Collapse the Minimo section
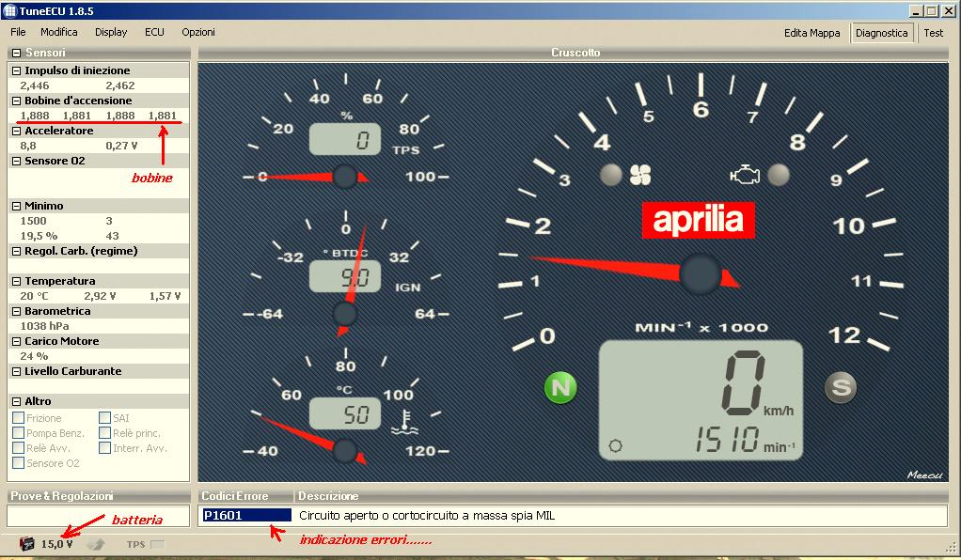 [x=17, y=206]
